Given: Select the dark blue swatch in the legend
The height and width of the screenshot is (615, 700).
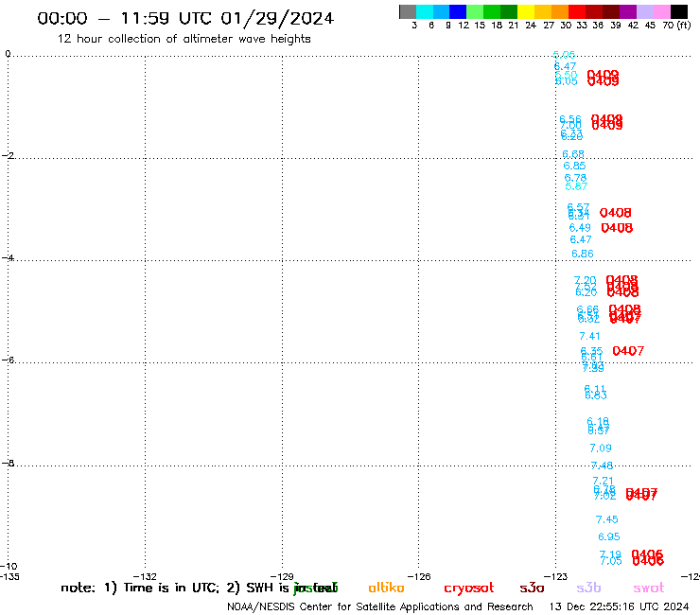Looking at the screenshot, I should pyautogui.click(x=458, y=11).
